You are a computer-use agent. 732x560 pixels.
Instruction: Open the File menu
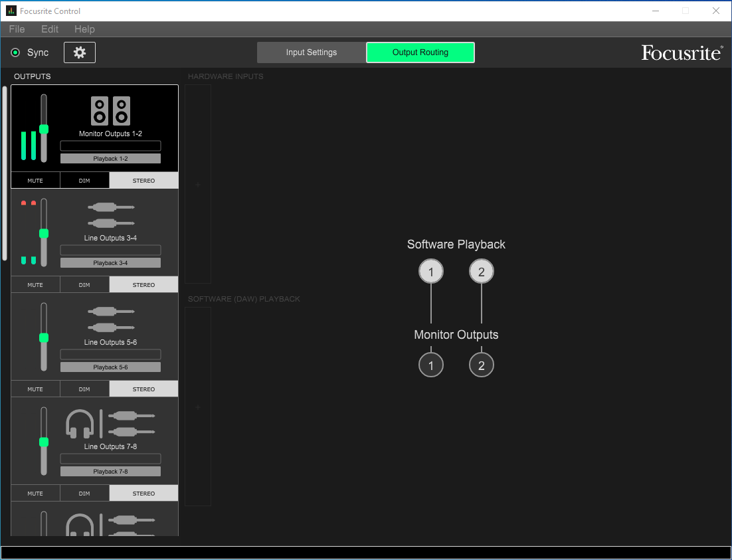pyautogui.click(x=17, y=29)
